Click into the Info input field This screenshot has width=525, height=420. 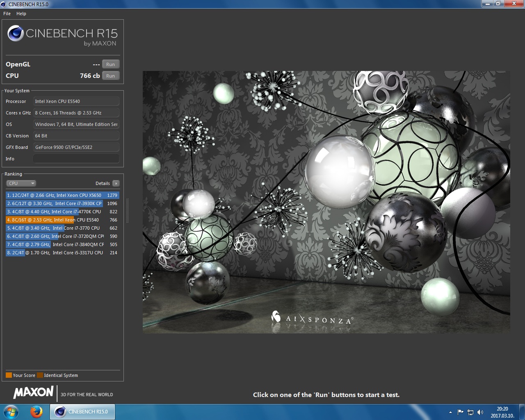76,159
